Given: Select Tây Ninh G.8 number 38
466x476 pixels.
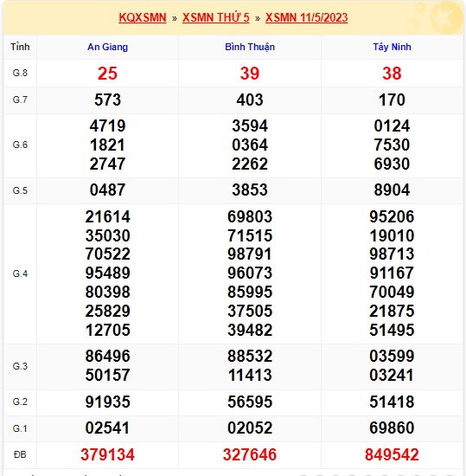Looking at the screenshot, I should (x=392, y=74).
